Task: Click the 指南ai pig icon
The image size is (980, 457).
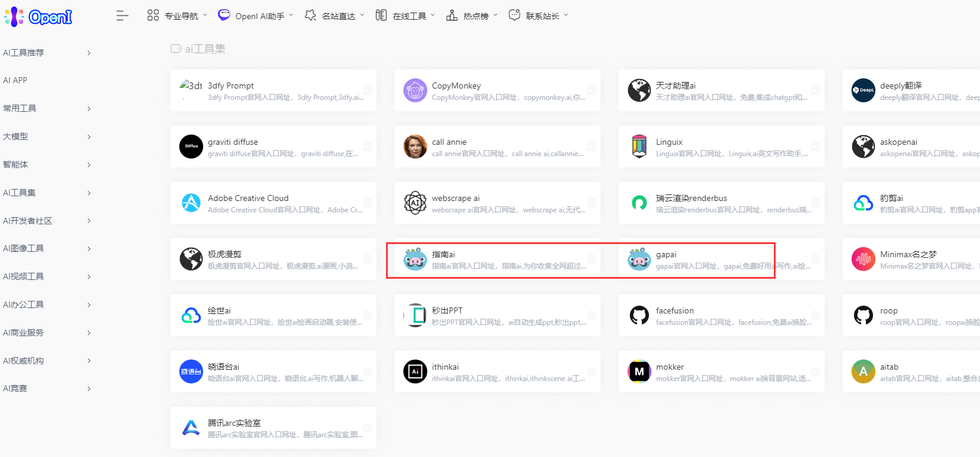Action: click(x=415, y=259)
